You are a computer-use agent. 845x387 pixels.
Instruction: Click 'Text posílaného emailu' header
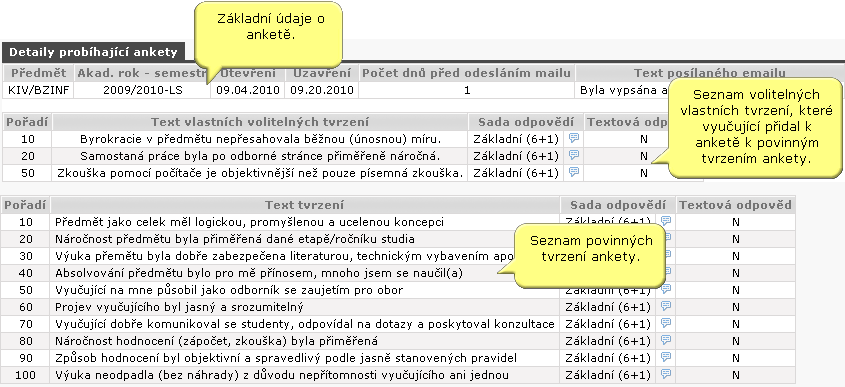pyautogui.click(x=709, y=73)
